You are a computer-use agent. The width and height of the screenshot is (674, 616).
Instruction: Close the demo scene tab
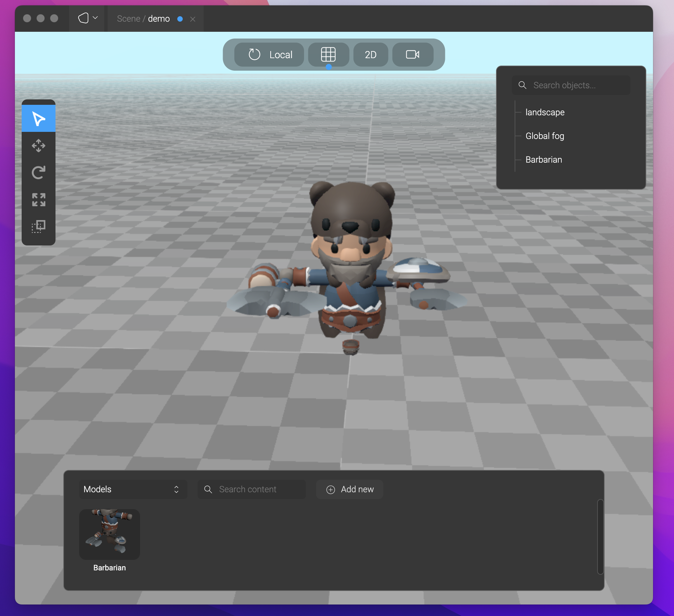click(193, 19)
